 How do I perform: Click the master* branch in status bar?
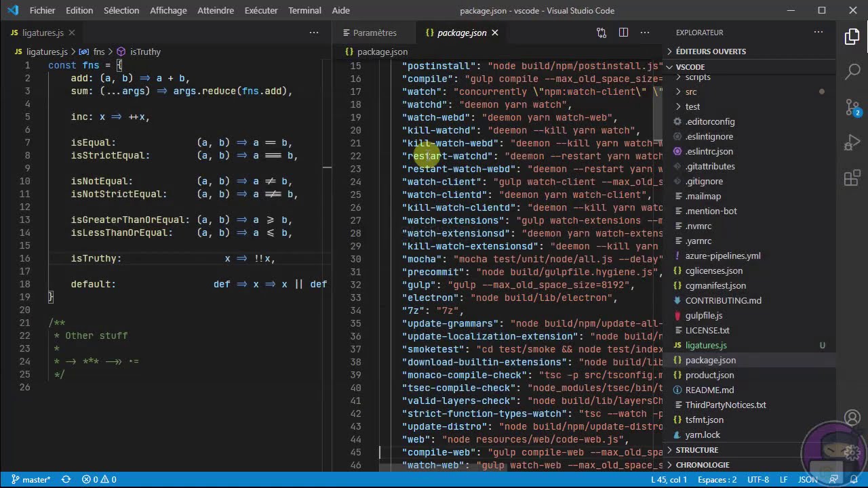pos(31,479)
